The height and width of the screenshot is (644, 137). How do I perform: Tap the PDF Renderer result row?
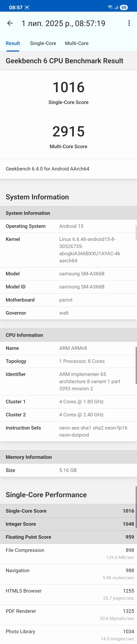point(68,615)
